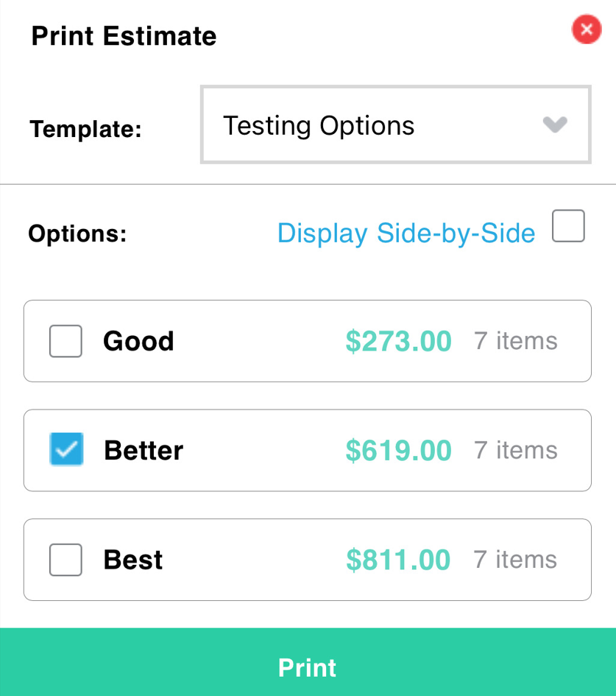The width and height of the screenshot is (616, 696).
Task: Close the Print Estimate dialog
Action: (x=587, y=29)
